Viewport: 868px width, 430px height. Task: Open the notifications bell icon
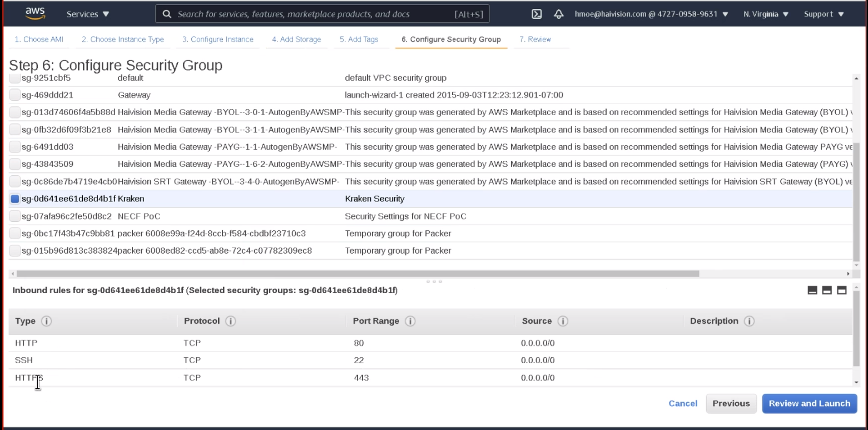coord(558,14)
